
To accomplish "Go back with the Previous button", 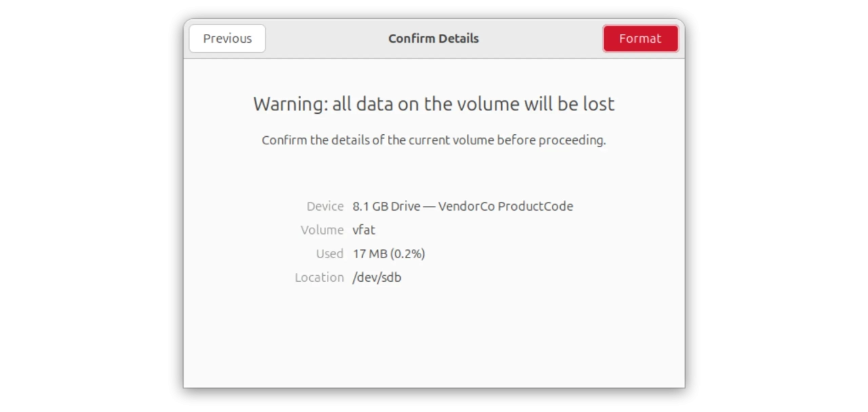I will 227,39.
